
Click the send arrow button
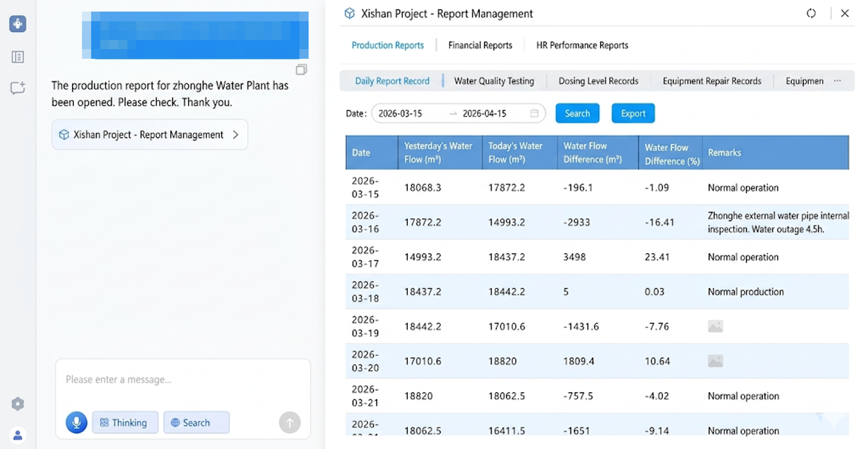coord(290,423)
